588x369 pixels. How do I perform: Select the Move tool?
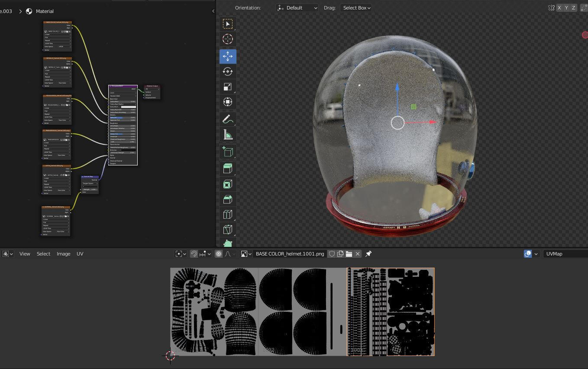228,56
